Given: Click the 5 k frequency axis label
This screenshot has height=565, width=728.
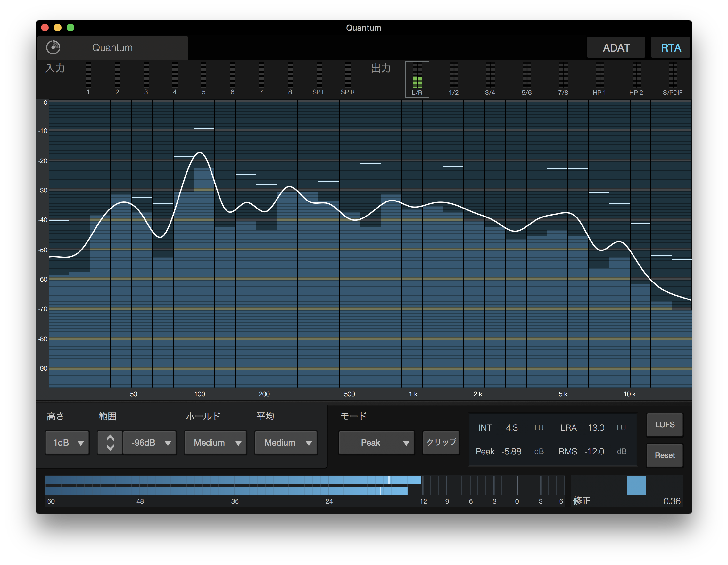Looking at the screenshot, I should pos(563,394).
